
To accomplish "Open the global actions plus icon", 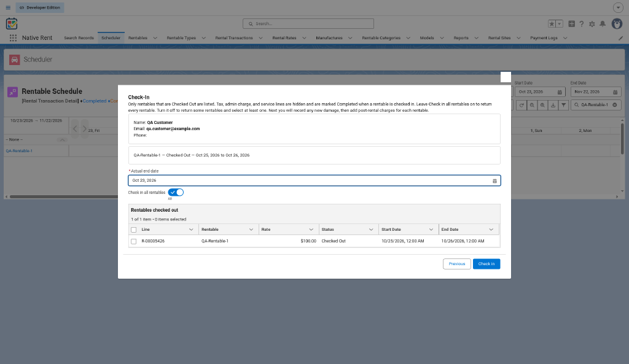I will pos(572,24).
